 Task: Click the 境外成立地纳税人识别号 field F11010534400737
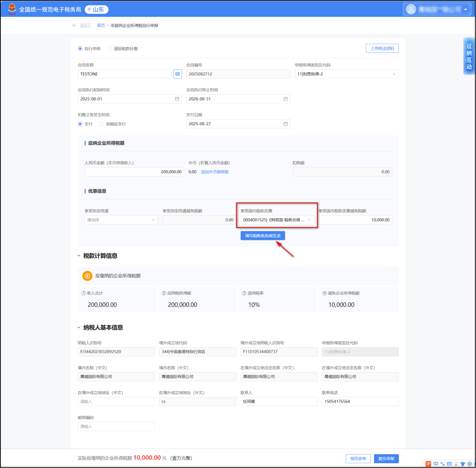(279, 352)
